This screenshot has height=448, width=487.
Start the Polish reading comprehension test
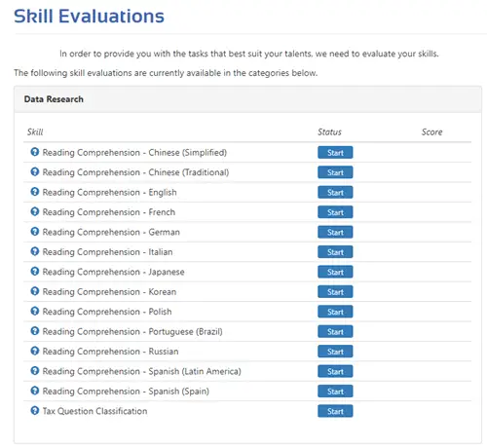coord(335,312)
